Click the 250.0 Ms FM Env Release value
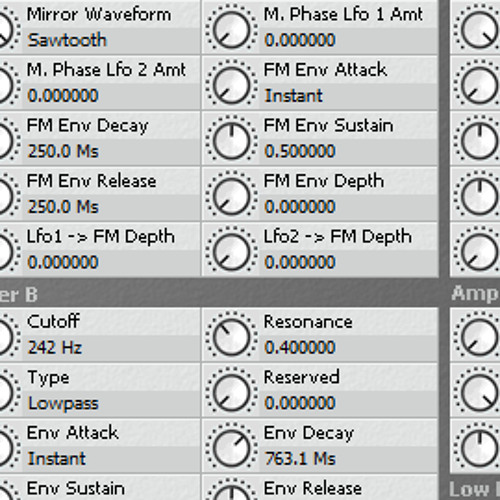 pos(63,207)
